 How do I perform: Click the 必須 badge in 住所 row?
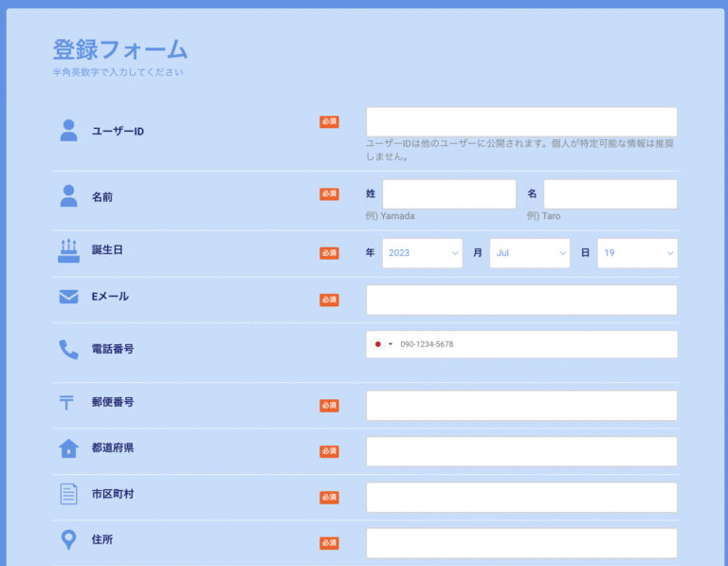329,543
